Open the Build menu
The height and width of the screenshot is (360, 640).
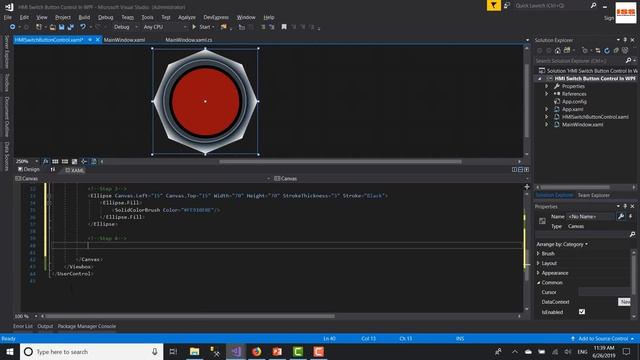click(84, 17)
